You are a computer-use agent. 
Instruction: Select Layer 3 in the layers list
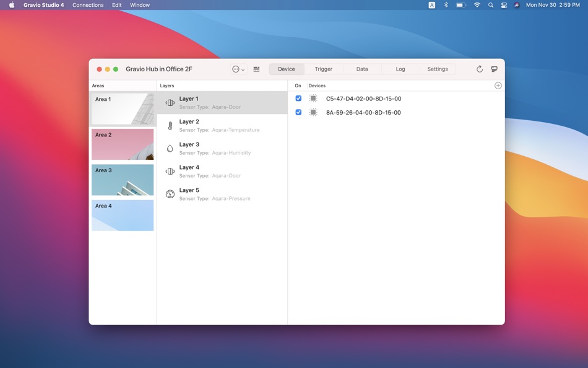[x=222, y=148]
